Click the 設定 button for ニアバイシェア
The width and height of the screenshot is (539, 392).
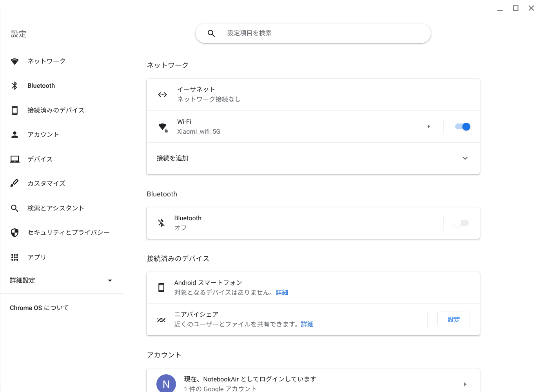(454, 319)
